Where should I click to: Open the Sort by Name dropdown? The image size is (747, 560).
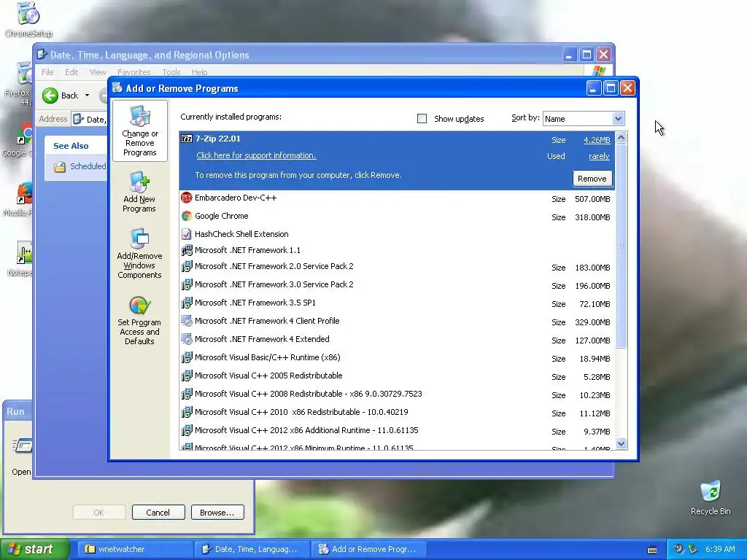click(x=618, y=119)
